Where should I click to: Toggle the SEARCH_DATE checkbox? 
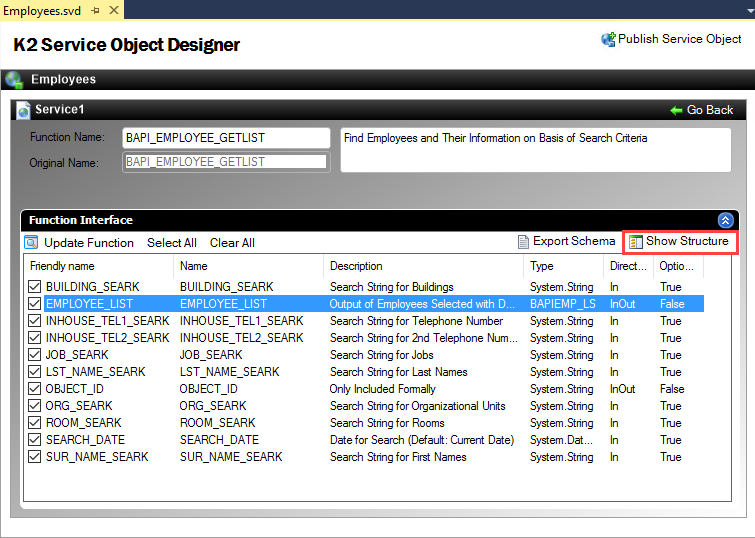34,440
